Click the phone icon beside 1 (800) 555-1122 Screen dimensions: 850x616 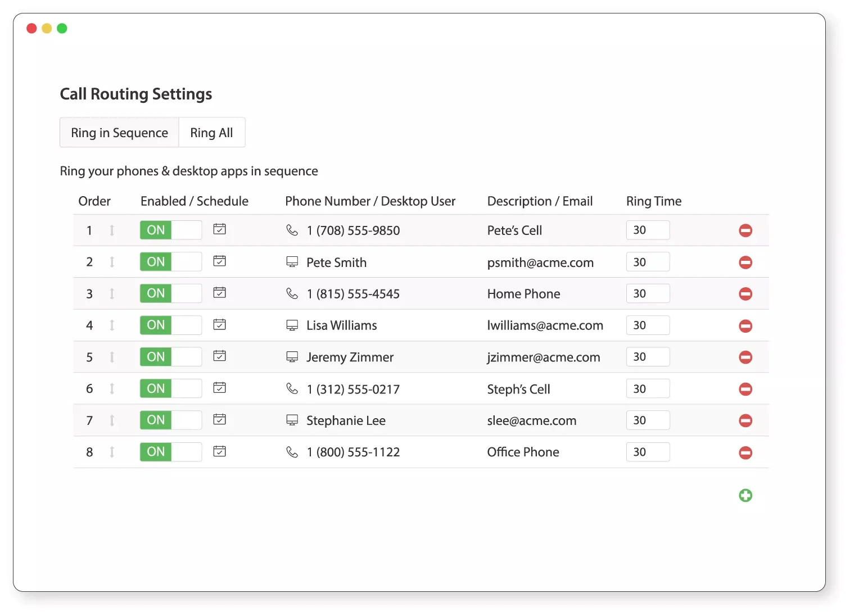click(292, 452)
